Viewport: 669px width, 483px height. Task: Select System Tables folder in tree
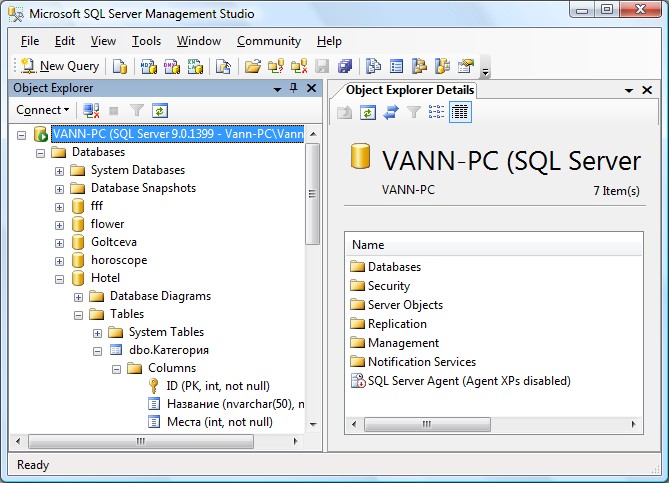[x=166, y=332]
